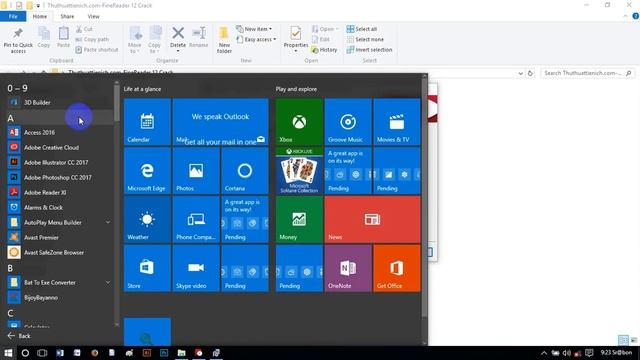Launch Avast Premier
Image resolution: width=640 pixels, height=360 pixels.
click(59, 238)
